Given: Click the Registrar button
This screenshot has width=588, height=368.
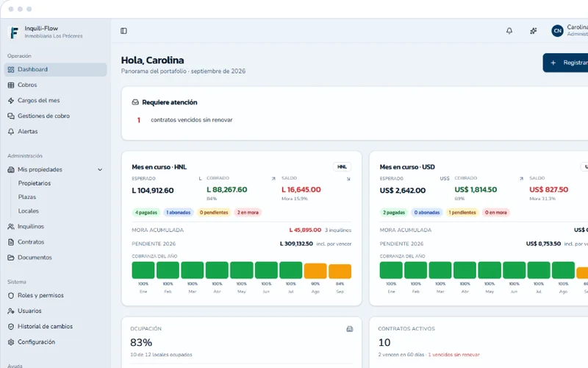Looking at the screenshot, I should tap(565, 63).
